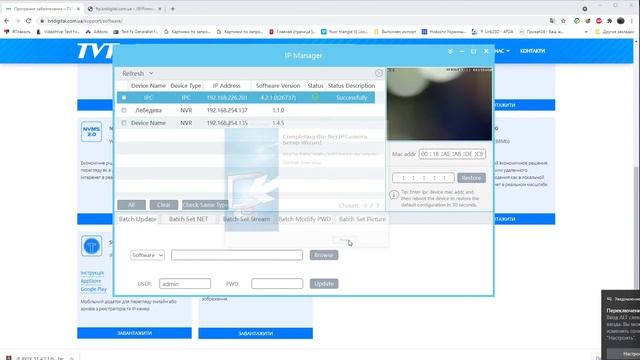Close the first browser tab
Screen dimensions: 640x360
(78, 9)
